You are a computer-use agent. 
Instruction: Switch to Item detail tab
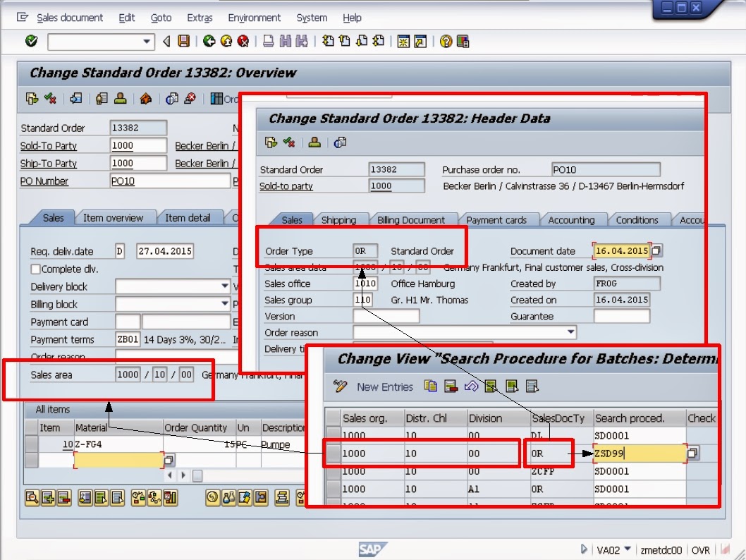coord(188,218)
